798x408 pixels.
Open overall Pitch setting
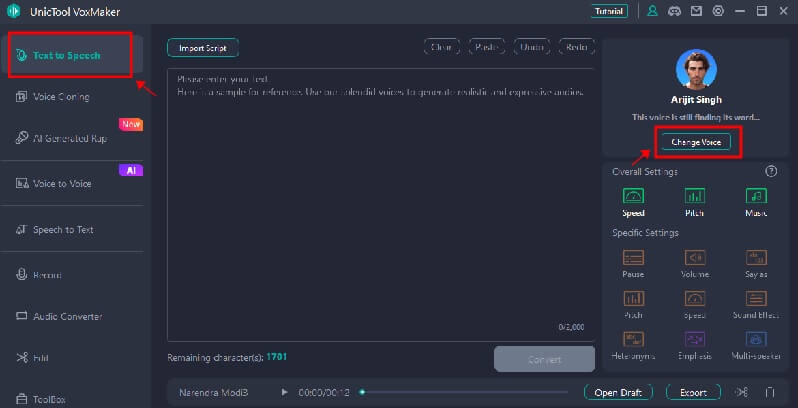(694, 202)
